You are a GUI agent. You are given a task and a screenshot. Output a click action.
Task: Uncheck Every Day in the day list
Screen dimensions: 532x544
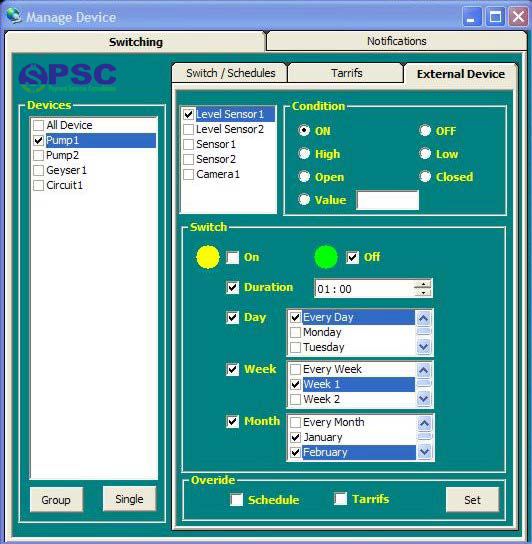click(295, 317)
